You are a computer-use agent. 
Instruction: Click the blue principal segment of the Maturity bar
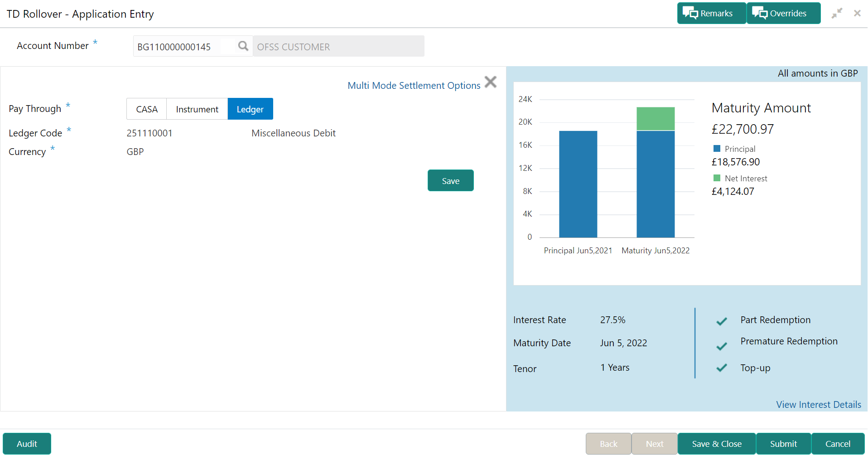click(656, 184)
